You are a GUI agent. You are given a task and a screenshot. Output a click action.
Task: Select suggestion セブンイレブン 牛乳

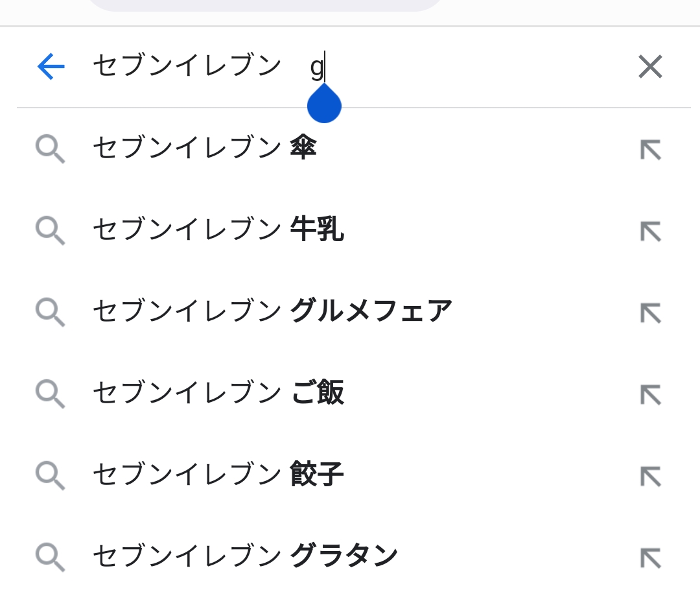point(218,230)
